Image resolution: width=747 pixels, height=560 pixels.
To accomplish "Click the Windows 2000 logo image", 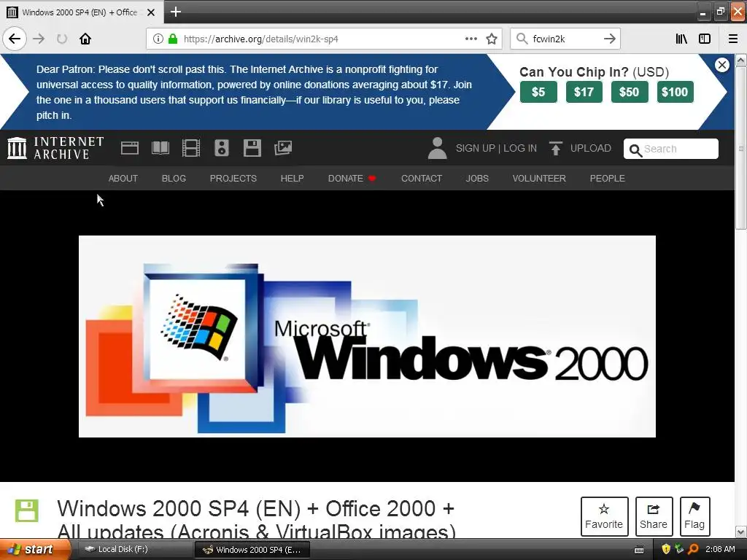I will point(367,336).
